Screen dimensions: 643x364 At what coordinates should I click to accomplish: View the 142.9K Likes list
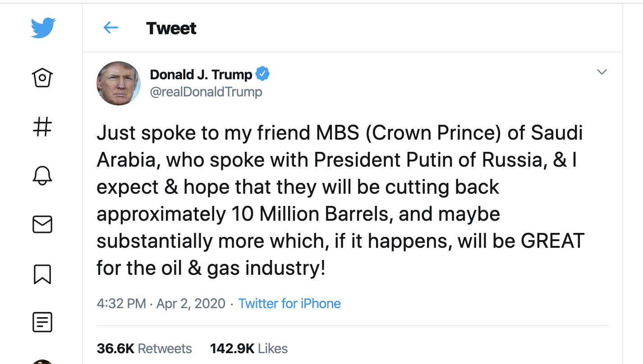249,348
